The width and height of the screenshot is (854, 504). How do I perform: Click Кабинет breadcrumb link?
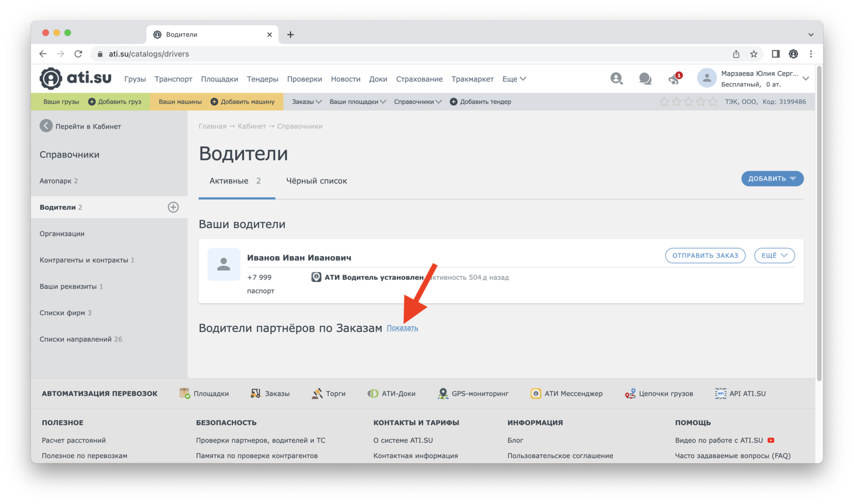(x=252, y=126)
